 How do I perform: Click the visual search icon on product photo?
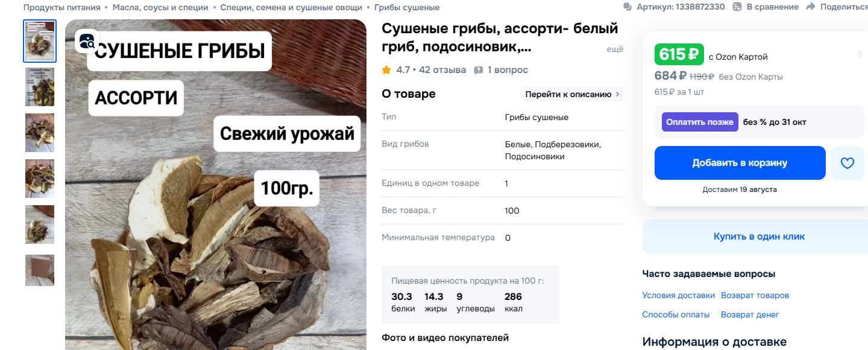[87, 42]
